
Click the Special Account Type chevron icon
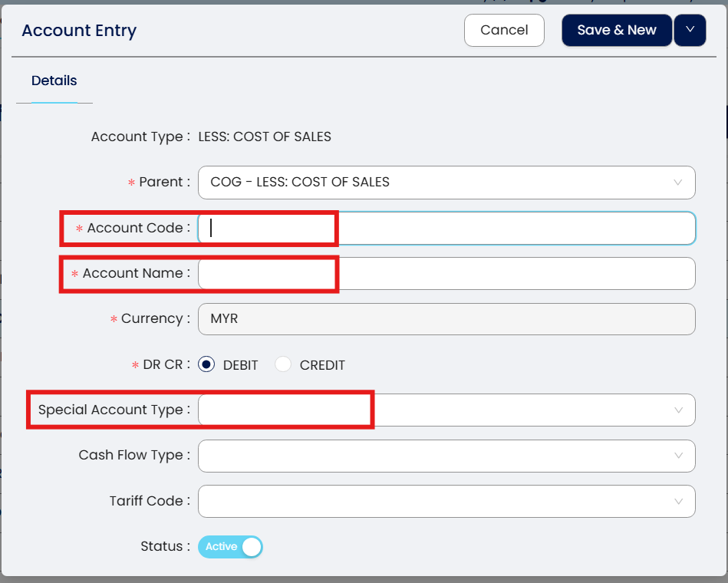[x=678, y=410]
